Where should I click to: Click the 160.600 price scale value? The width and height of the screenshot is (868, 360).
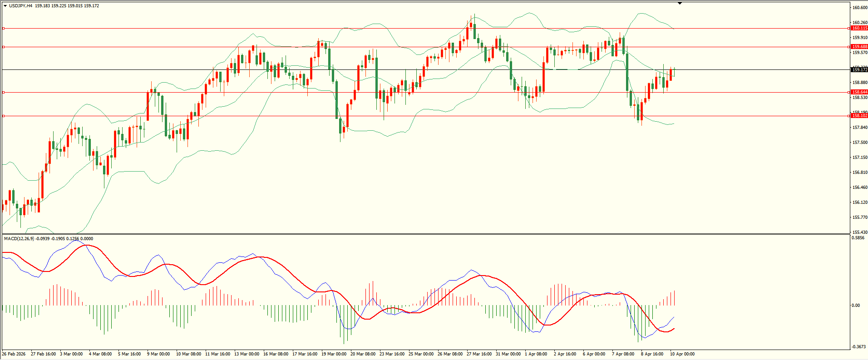(859, 8)
